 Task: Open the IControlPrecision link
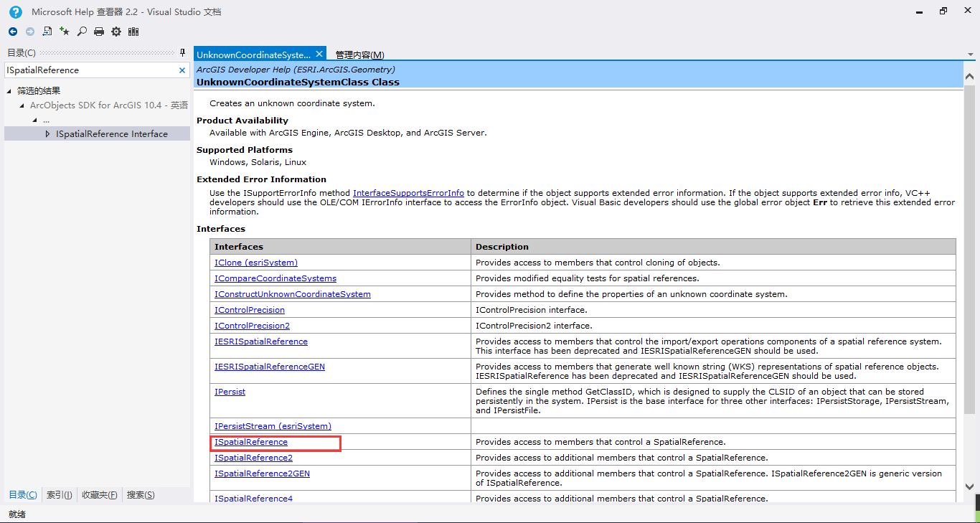point(250,310)
